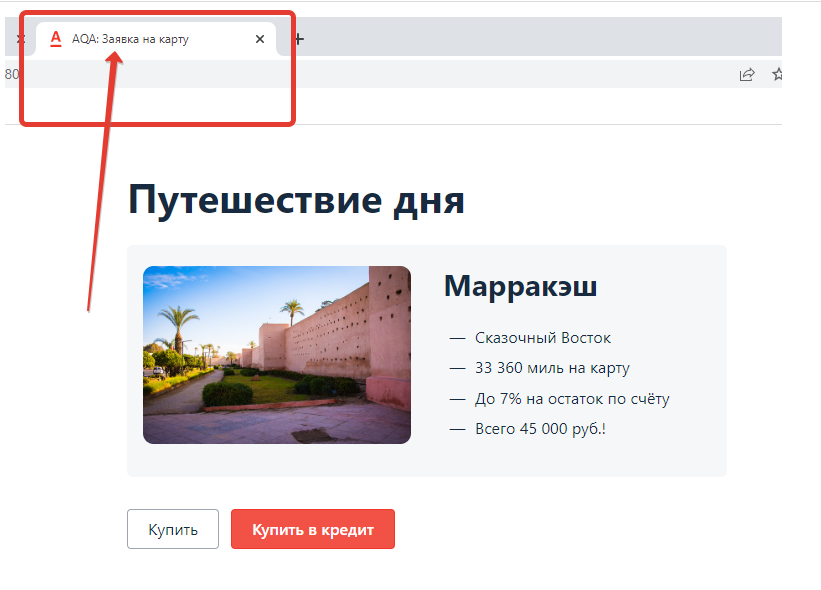The width and height of the screenshot is (821, 590).
Task: Click the dash before "Сказочный Восток"
Action: (x=456, y=338)
